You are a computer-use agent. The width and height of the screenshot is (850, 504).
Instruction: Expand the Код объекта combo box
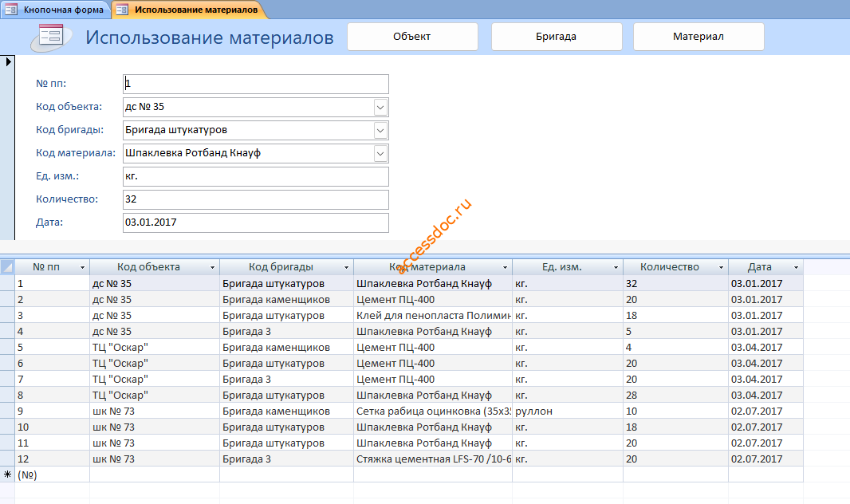[x=380, y=108]
